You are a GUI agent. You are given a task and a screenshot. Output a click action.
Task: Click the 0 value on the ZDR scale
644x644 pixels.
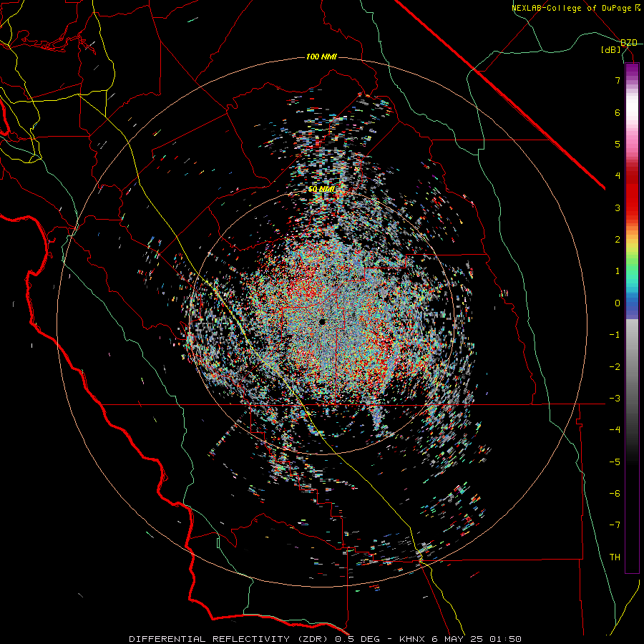click(618, 303)
